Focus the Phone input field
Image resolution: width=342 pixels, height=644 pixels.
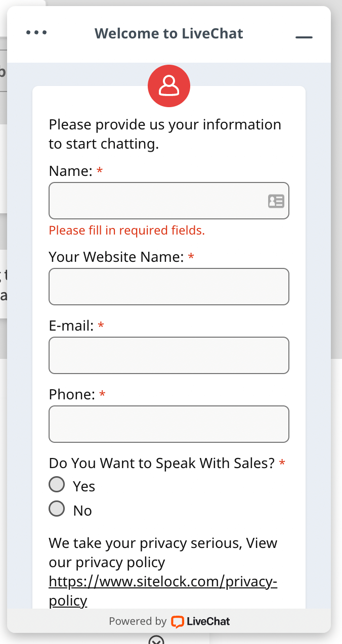tap(169, 424)
